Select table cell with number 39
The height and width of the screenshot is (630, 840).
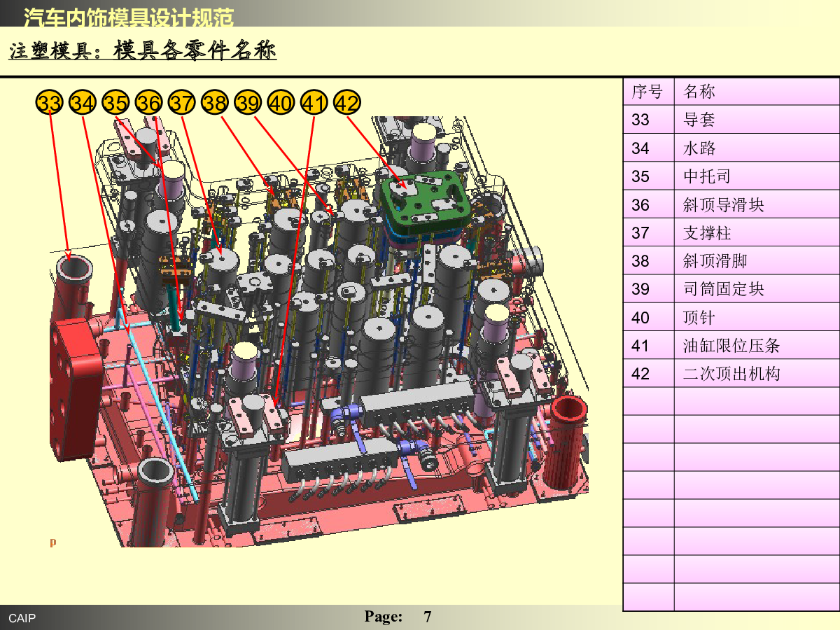click(648, 288)
